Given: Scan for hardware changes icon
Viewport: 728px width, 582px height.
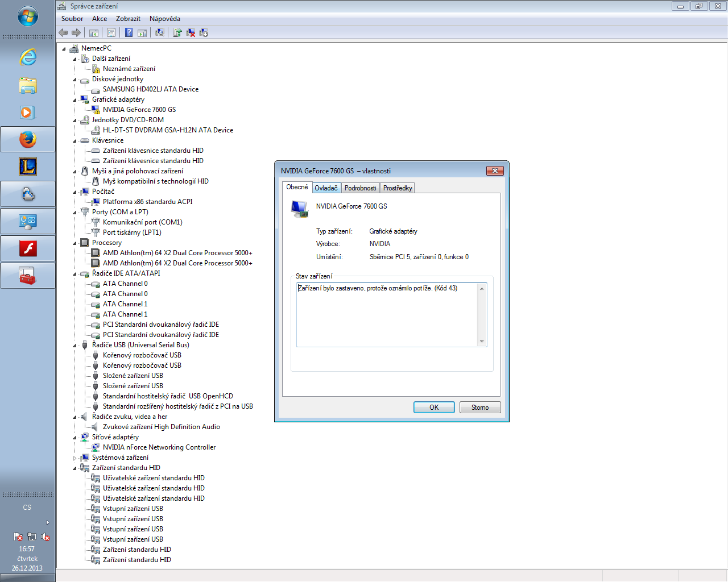Looking at the screenshot, I should 160,33.
